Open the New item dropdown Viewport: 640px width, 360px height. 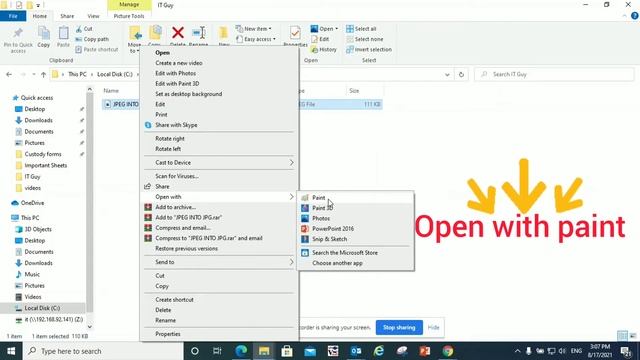[253, 29]
